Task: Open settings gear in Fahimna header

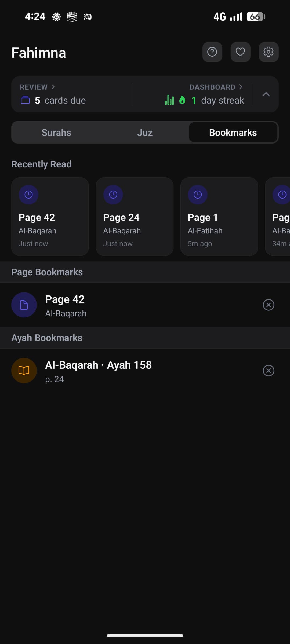Action: (269, 52)
